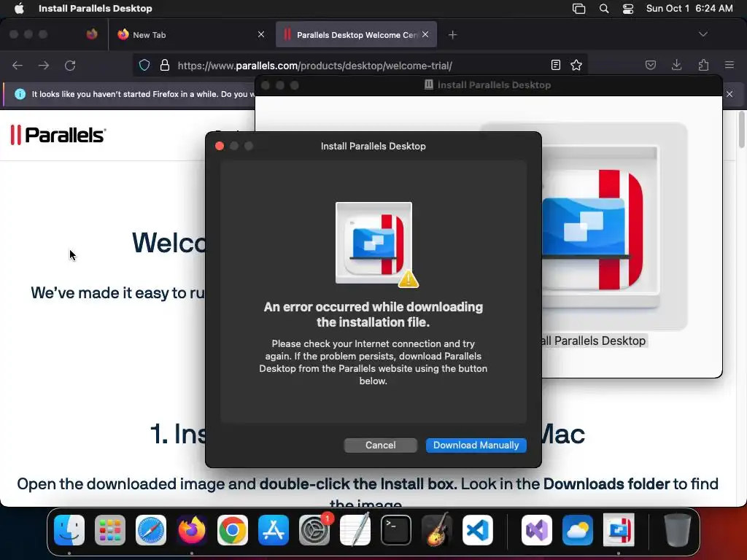Open Terminal from the Dock
Viewport: 747px width, 560px height.
coord(396,530)
